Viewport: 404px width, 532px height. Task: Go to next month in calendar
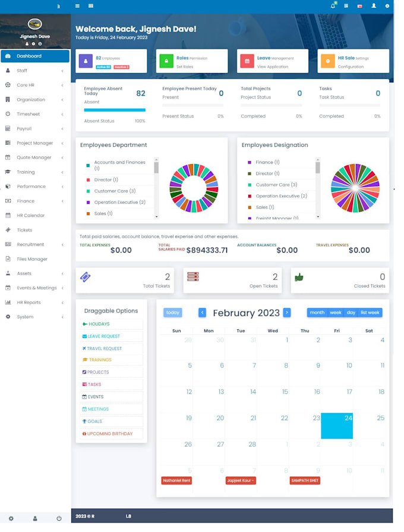pyautogui.click(x=287, y=313)
